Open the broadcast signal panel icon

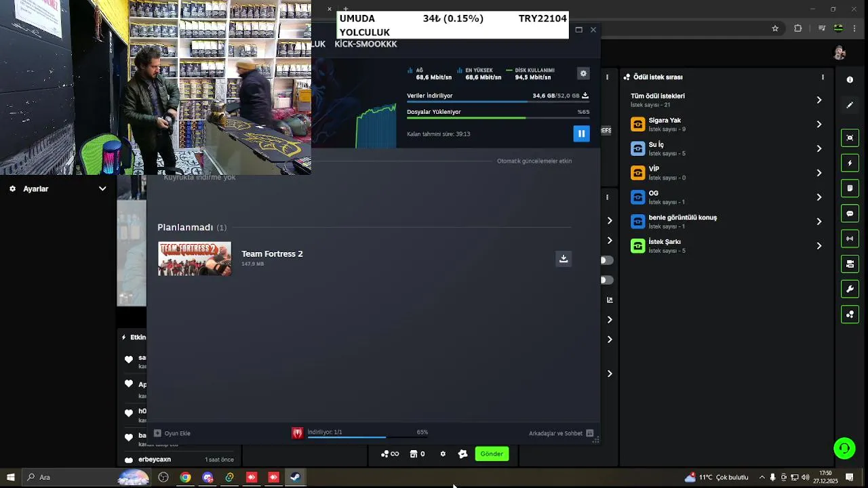(850, 239)
